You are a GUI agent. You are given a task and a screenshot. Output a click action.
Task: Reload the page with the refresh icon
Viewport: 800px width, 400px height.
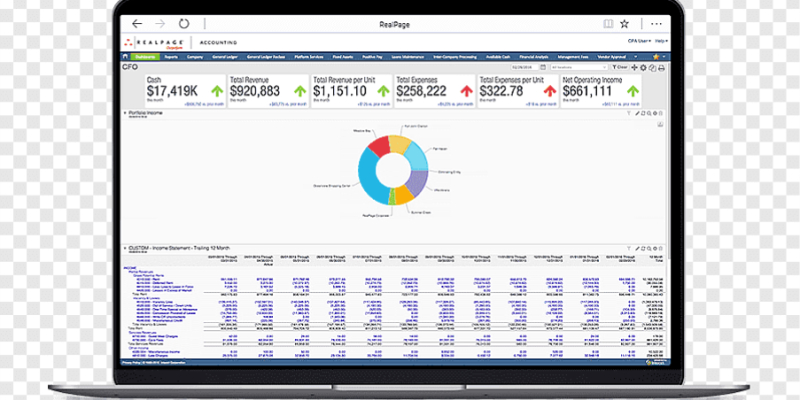pyautogui.click(x=183, y=22)
